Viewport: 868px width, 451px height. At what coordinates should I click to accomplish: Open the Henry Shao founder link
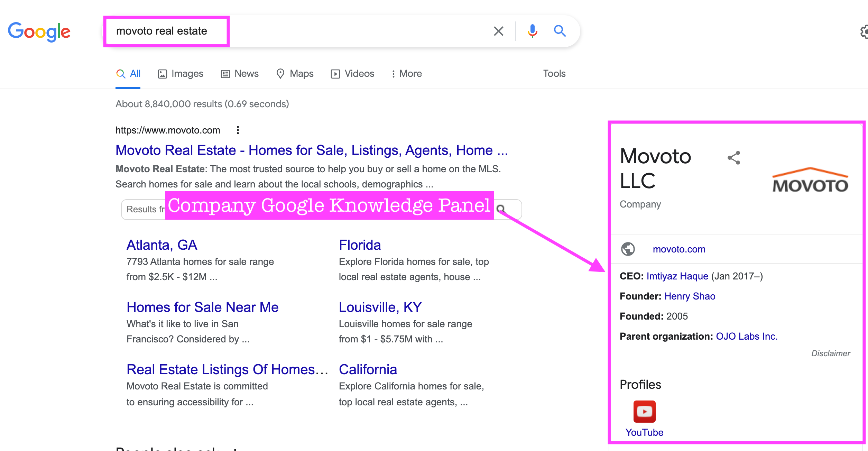coord(690,296)
